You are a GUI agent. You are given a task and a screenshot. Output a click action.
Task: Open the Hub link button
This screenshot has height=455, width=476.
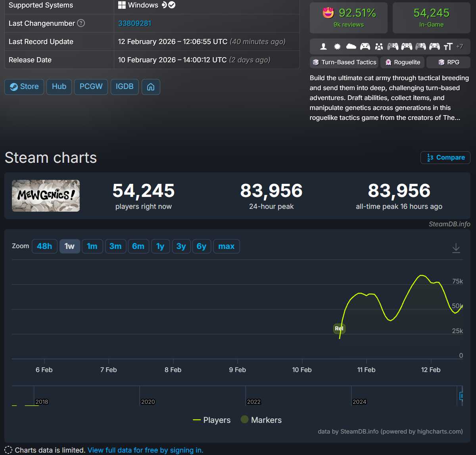tap(59, 87)
